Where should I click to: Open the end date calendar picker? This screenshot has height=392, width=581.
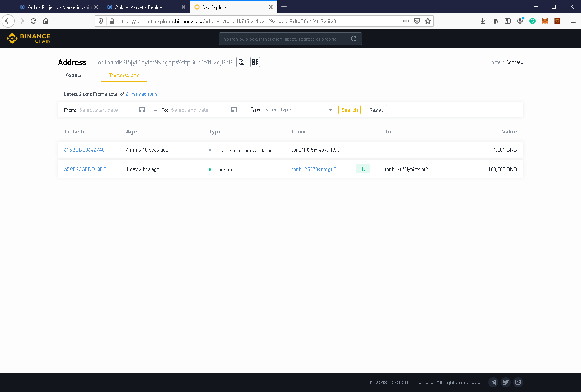tap(234, 110)
